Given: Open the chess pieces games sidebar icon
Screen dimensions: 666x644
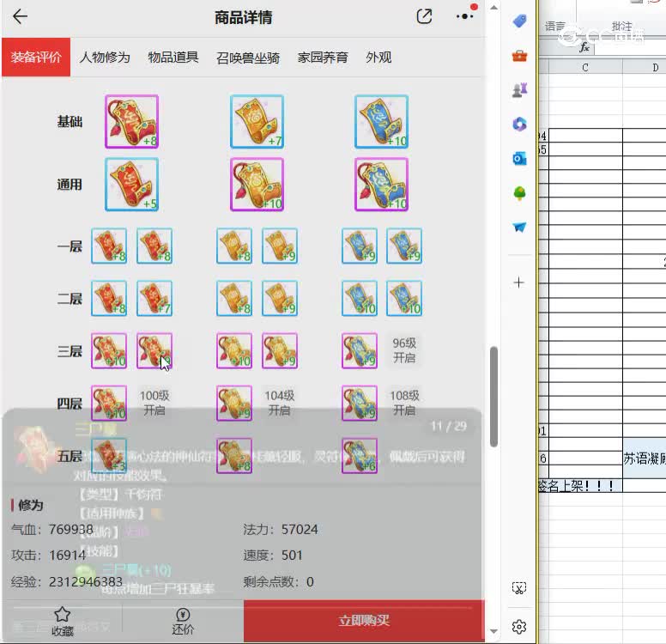Looking at the screenshot, I should click(x=519, y=89).
